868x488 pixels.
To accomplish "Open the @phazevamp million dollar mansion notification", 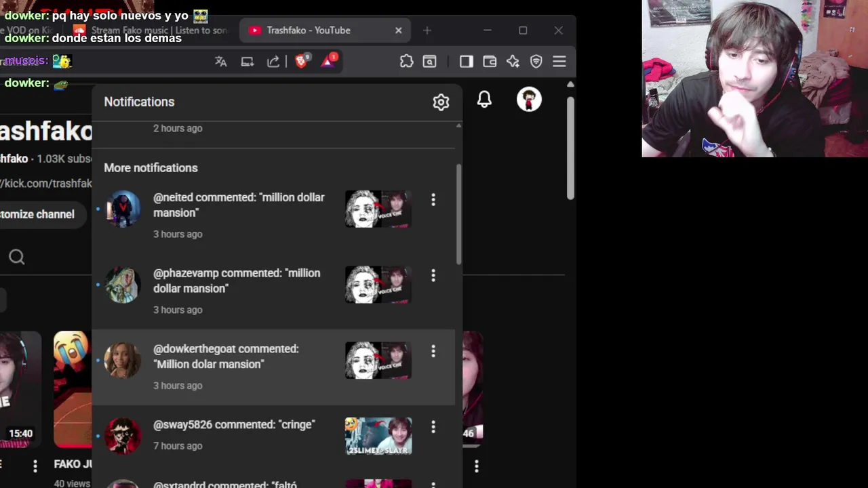I will coord(273,291).
